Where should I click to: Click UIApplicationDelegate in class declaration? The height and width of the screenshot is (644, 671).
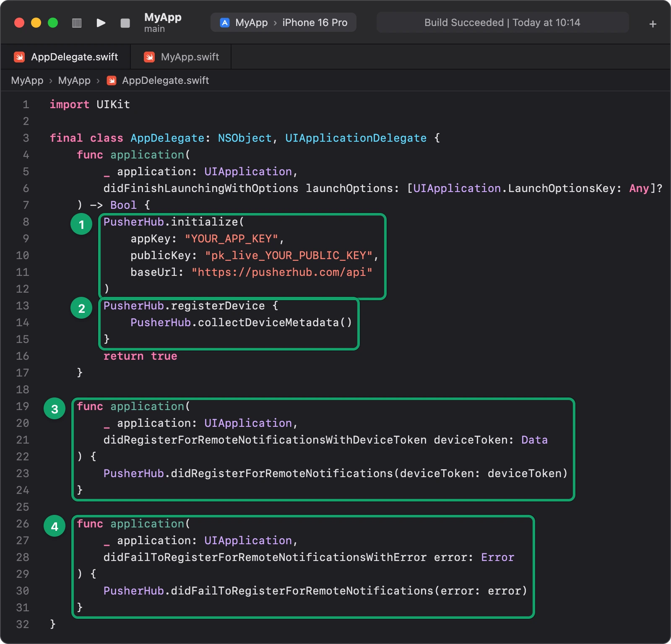356,138
